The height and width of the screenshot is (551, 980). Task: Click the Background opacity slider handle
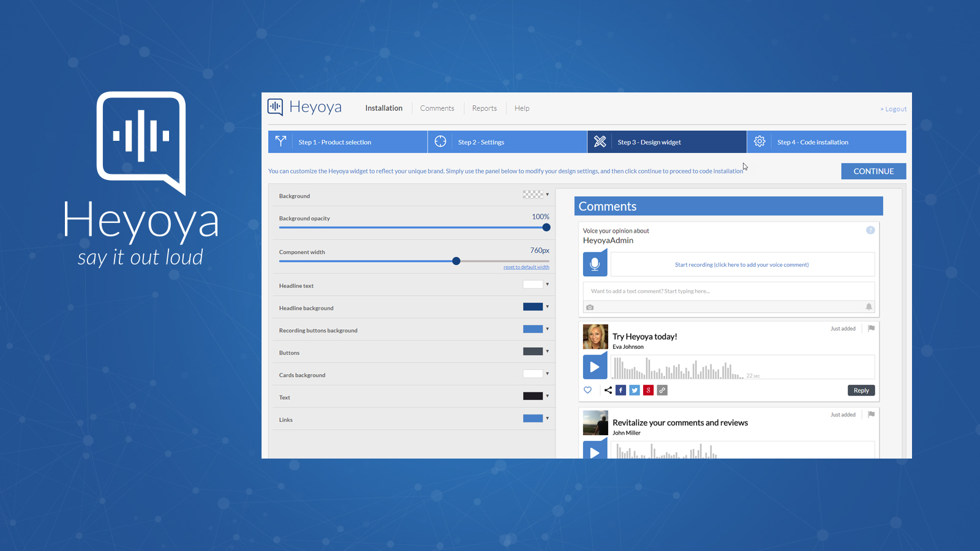tap(546, 227)
